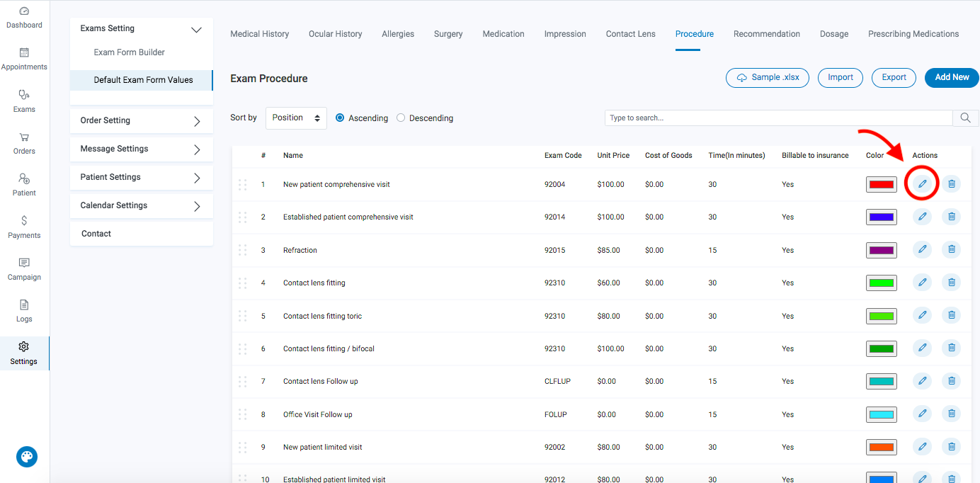The width and height of the screenshot is (980, 483).
Task: Click the trash icon for Office Visit Follow up
Action: [x=951, y=414]
